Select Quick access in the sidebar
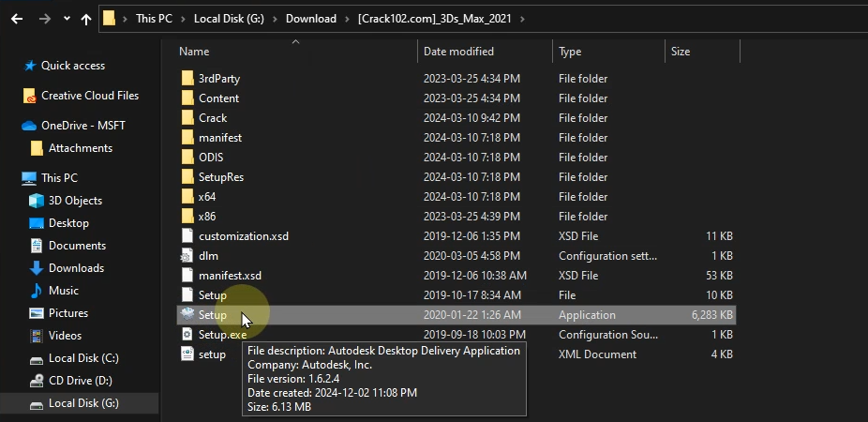The width and height of the screenshot is (868, 422). (x=72, y=66)
